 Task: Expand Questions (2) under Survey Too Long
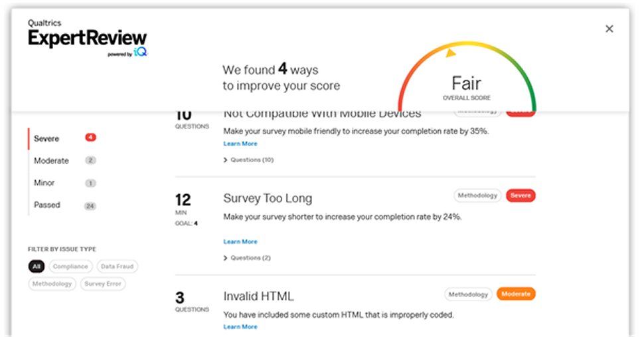pyautogui.click(x=248, y=258)
